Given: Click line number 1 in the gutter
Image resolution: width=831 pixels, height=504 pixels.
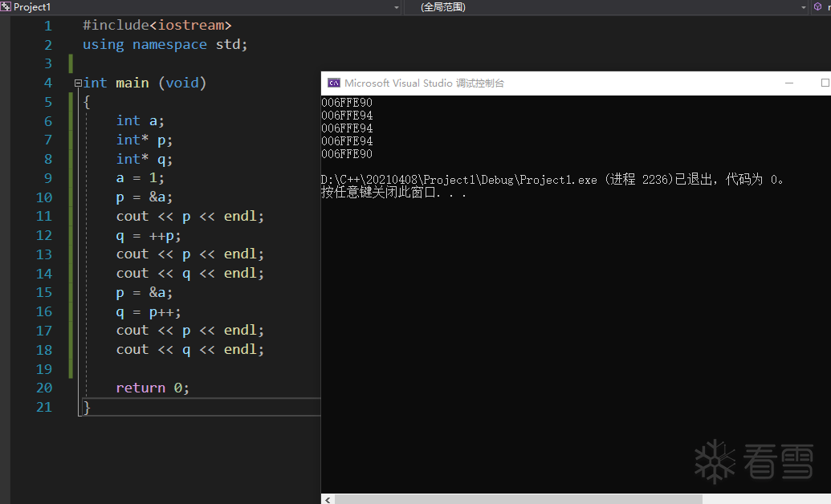Looking at the screenshot, I should click(47, 26).
